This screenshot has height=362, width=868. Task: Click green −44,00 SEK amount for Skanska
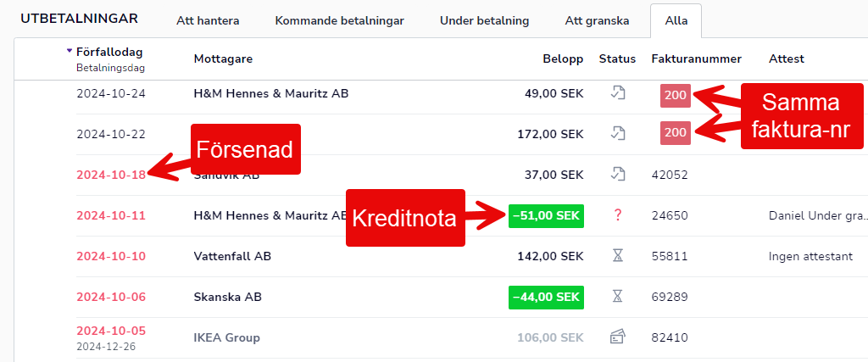(x=546, y=298)
